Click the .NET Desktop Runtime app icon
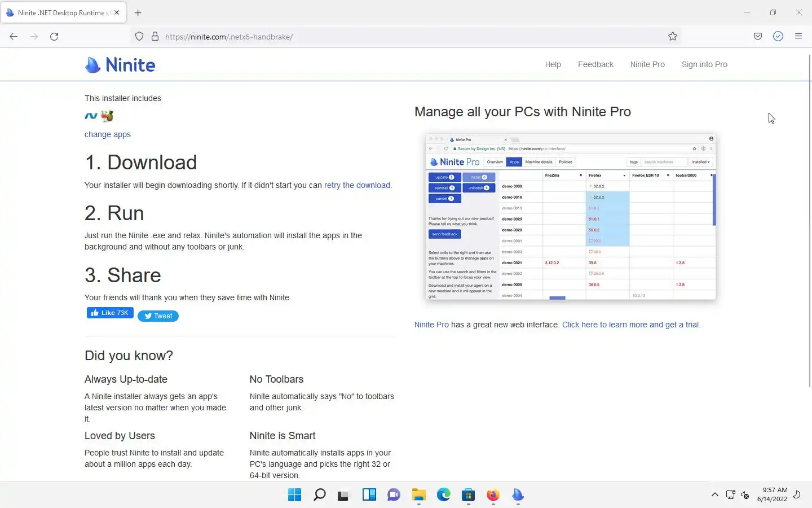The image size is (812, 508). click(91, 116)
